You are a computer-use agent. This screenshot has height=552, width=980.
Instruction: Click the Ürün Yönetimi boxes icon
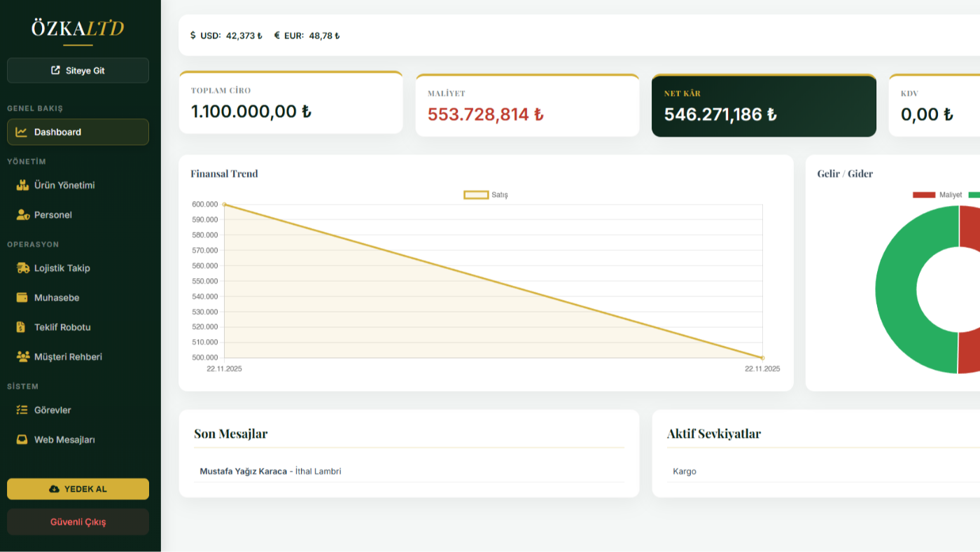22,186
